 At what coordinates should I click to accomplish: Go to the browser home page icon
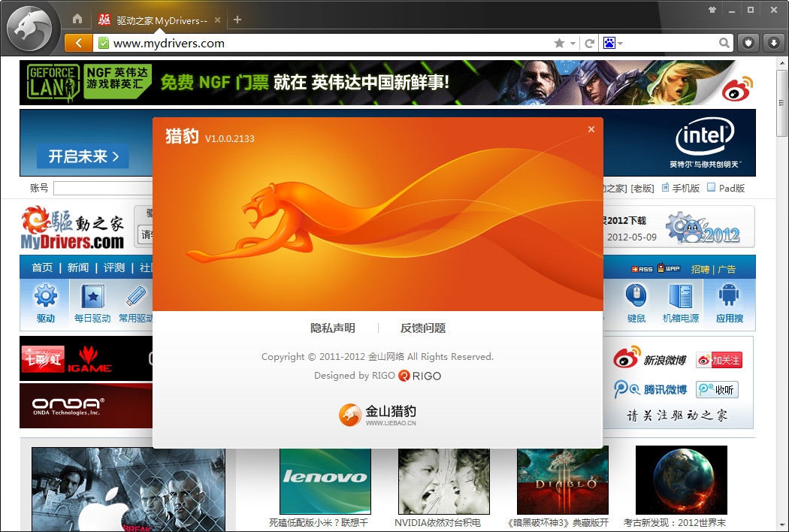pos(77,19)
